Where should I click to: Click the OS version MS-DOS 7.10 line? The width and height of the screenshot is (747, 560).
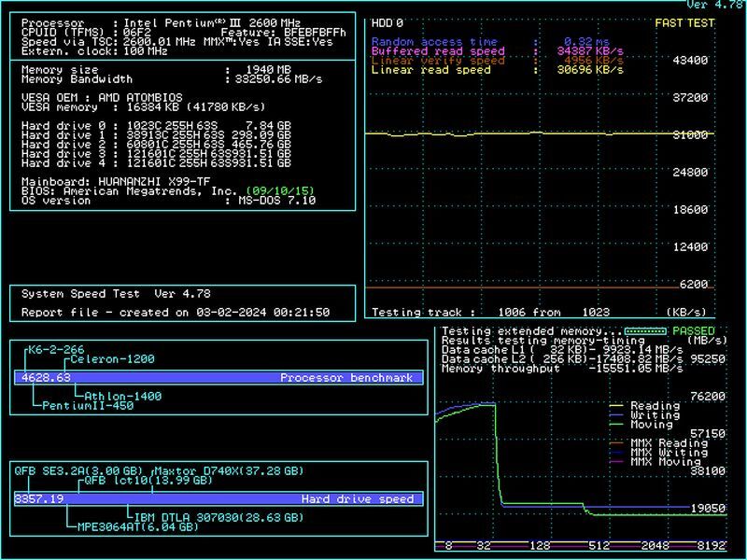pos(169,201)
